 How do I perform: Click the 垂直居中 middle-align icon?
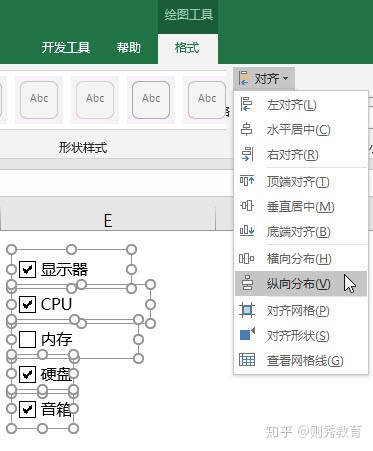(x=247, y=206)
